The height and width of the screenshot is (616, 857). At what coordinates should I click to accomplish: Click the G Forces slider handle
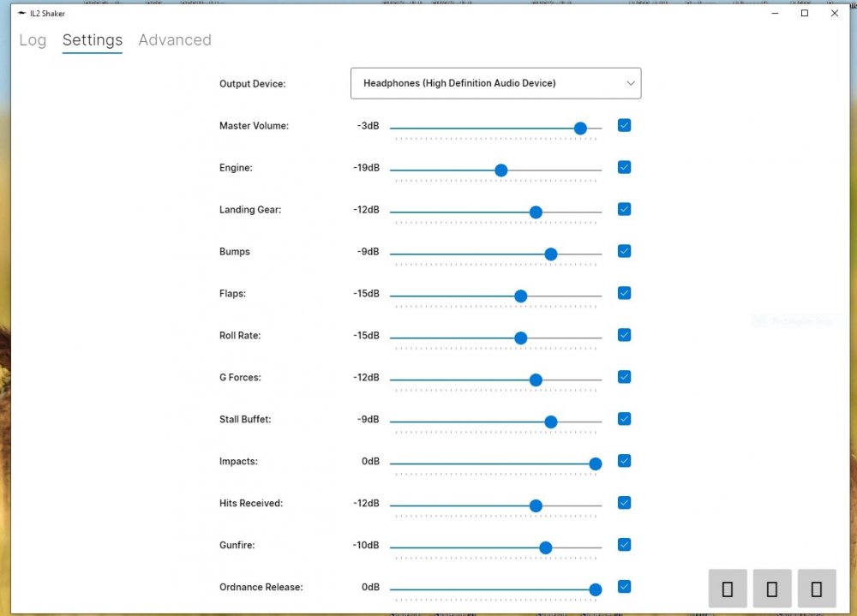click(x=536, y=380)
